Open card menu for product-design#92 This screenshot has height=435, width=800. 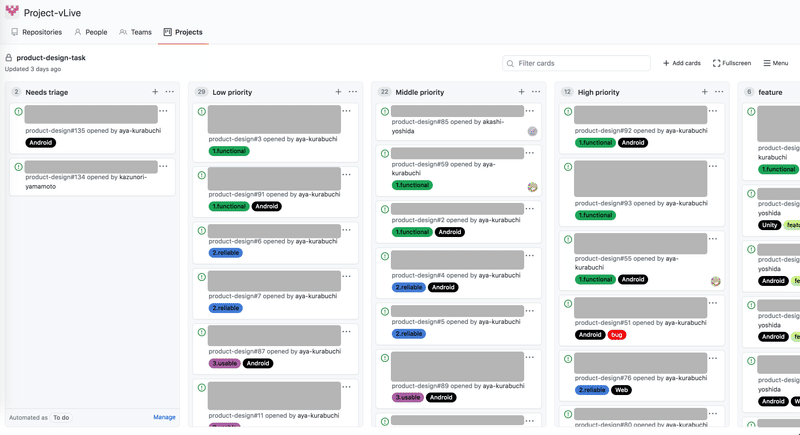713,111
